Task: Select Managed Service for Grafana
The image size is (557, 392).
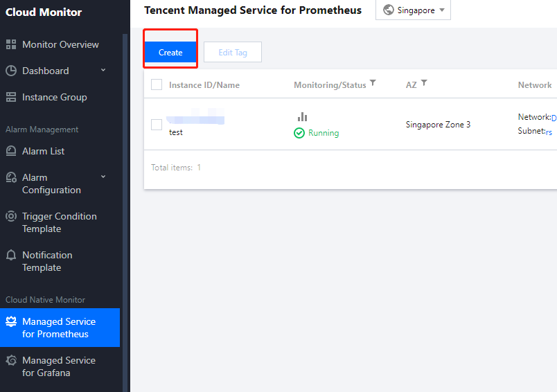Action: pos(60,366)
